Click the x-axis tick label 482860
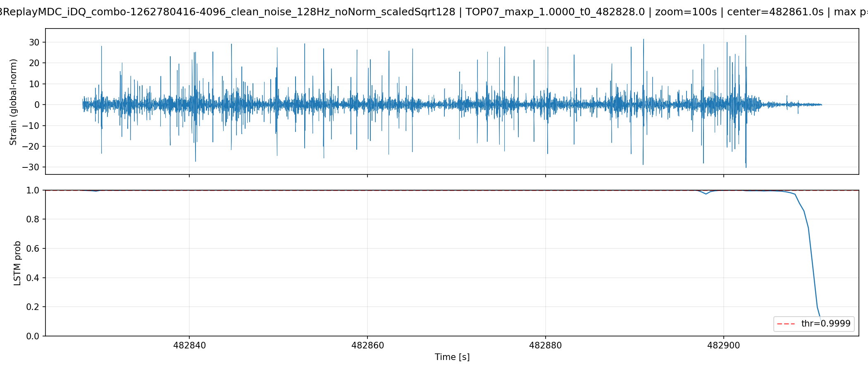This screenshot has height=372, width=868. click(x=367, y=345)
